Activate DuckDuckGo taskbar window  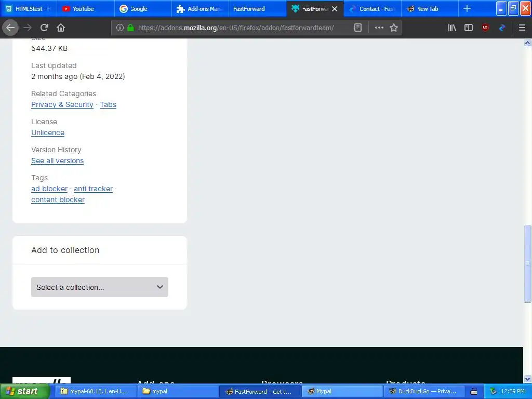[x=423, y=391]
